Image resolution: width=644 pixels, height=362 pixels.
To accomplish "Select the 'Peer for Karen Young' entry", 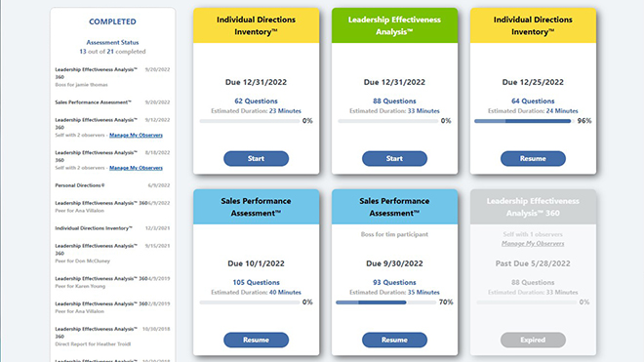I will pyautogui.click(x=112, y=282).
